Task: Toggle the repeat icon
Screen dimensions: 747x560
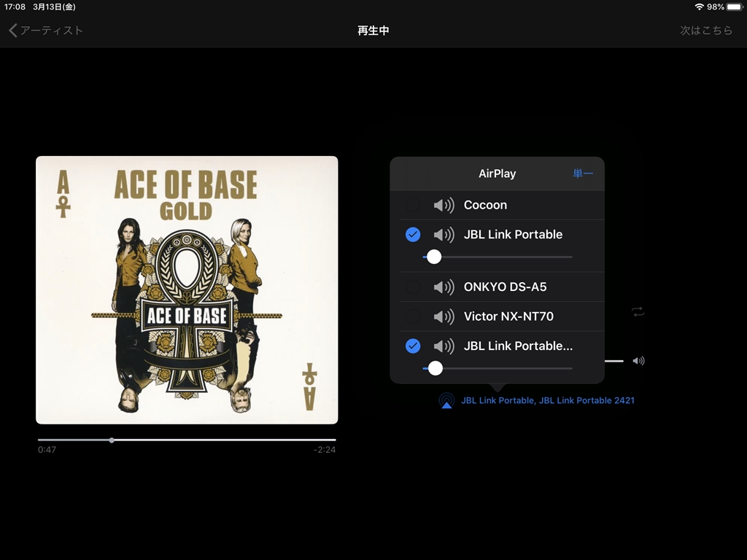Action: click(638, 312)
